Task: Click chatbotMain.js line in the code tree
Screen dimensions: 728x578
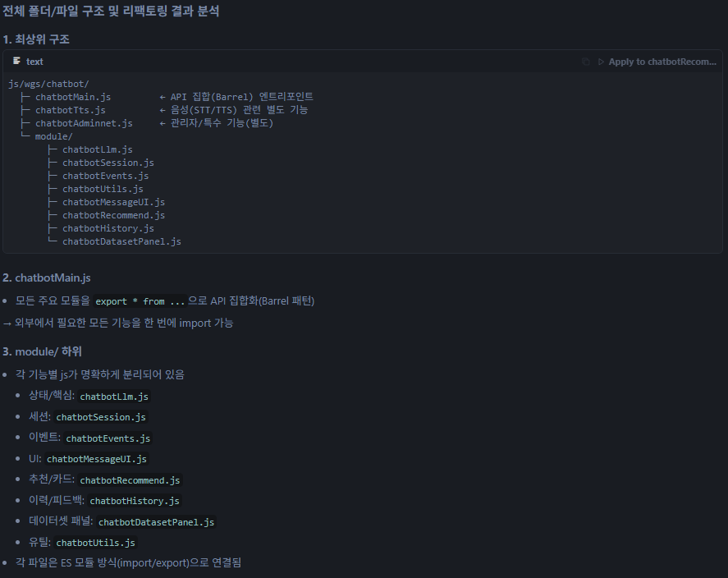Action: (73, 97)
